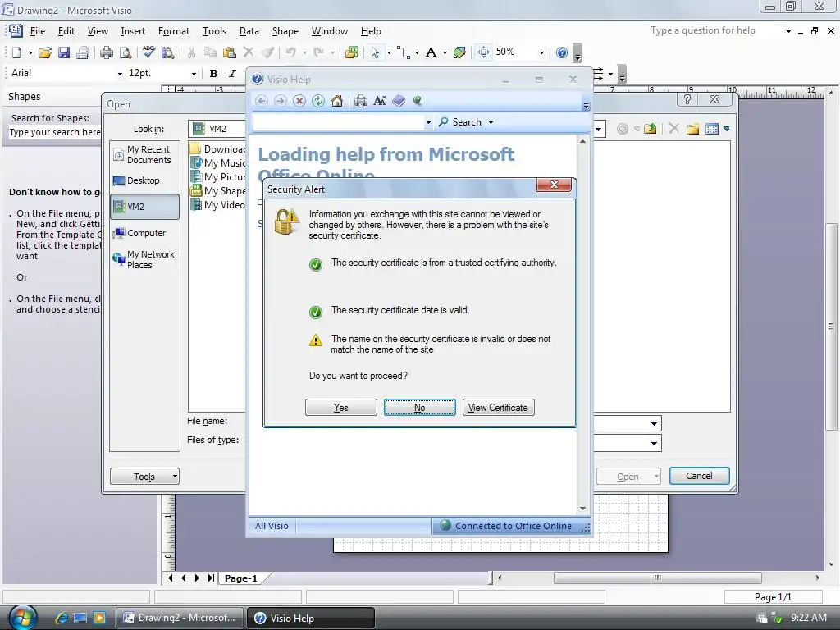This screenshot has width=840, height=630.
Task: Open the Edit menu
Action: (x=66, y=31)
